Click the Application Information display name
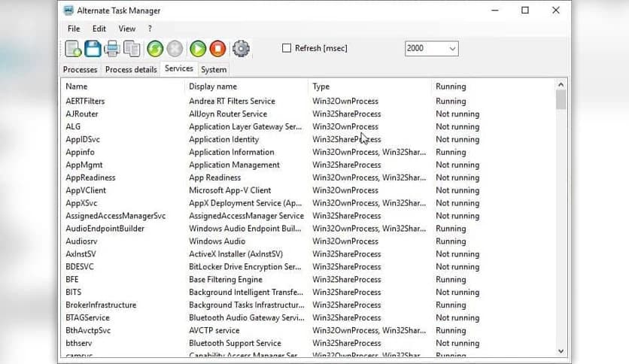Viewport: 629px width, 364px height. point(232,153)
